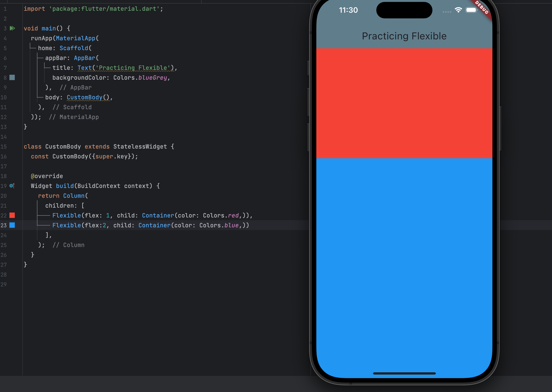Click the battery icon in simulator status bar
Screen dimensions: 552x392
[471, 10]
